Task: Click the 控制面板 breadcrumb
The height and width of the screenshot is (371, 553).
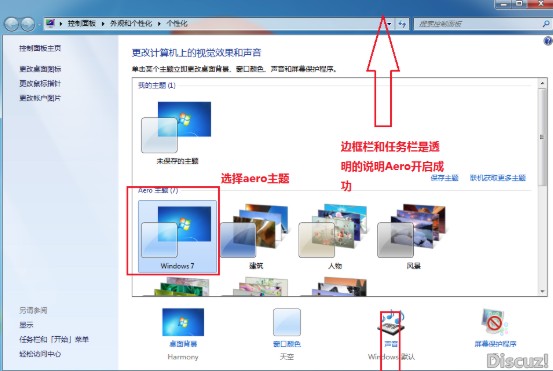Action: pyautogui.click(x=81, y=24)
